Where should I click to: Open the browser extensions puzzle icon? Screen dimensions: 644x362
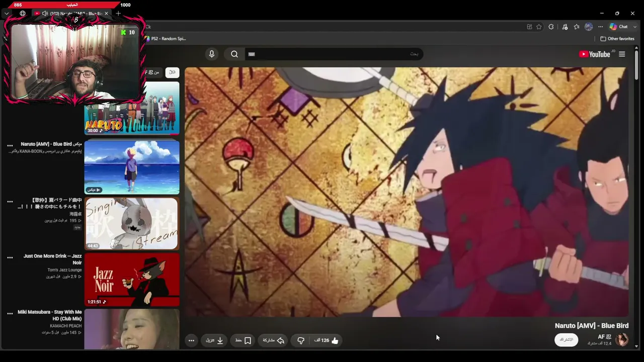(551, 27)
